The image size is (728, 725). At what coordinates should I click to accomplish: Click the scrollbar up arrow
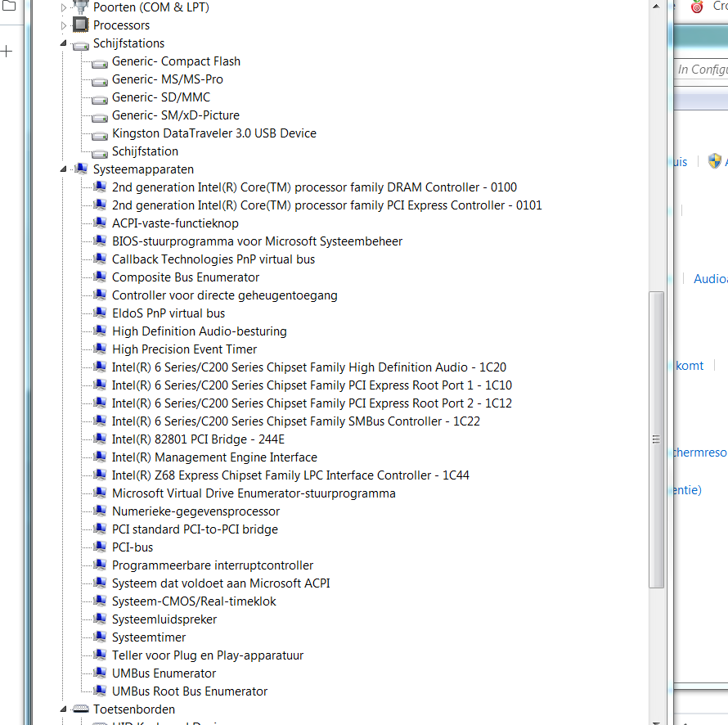pyautogui.click(x=656, y=7)
